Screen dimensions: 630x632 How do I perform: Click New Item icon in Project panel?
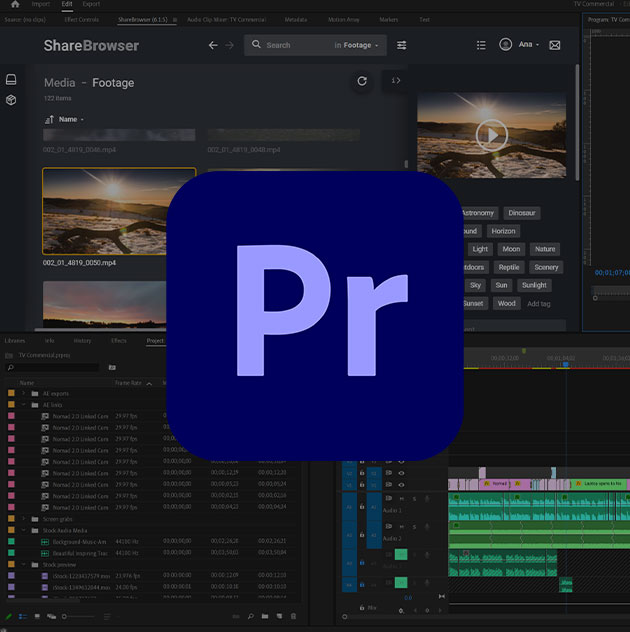pyautogui.click(x=279, y=616)
